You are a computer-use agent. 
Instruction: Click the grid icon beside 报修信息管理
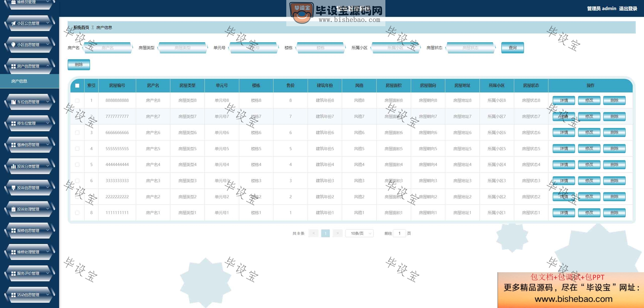click(x=13, y=230)
